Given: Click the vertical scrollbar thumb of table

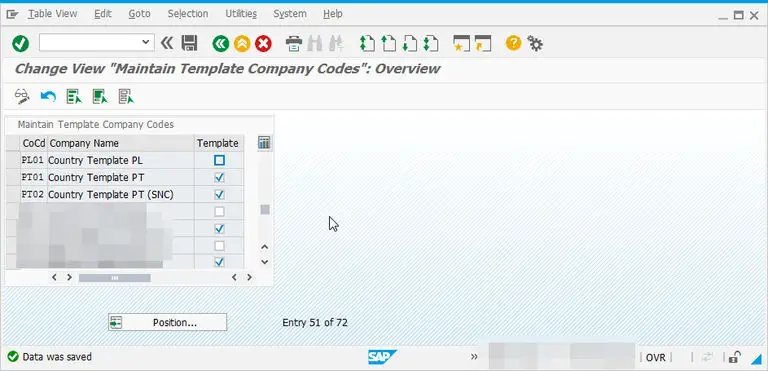Looking at the screenshot, I should tap(264, 210).
